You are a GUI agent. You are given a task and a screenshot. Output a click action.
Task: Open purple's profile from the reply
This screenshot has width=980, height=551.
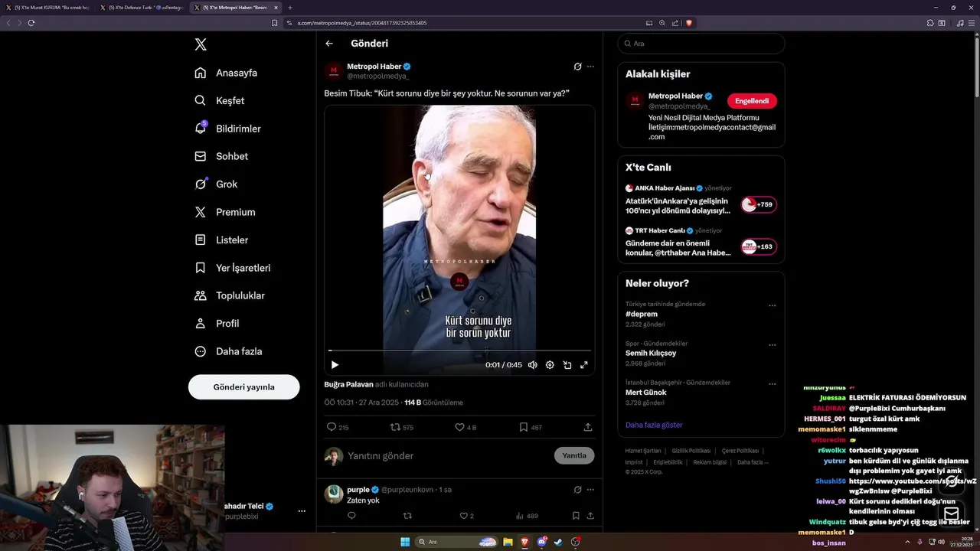coord(358,490)
